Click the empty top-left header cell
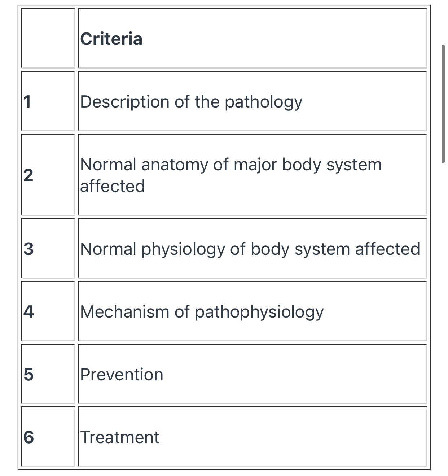Viewport: 448px width, 476px height. 48,38
